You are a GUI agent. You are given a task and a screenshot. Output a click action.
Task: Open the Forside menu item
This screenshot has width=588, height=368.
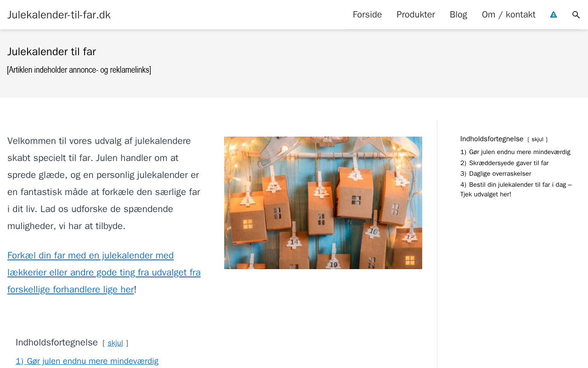367,15
